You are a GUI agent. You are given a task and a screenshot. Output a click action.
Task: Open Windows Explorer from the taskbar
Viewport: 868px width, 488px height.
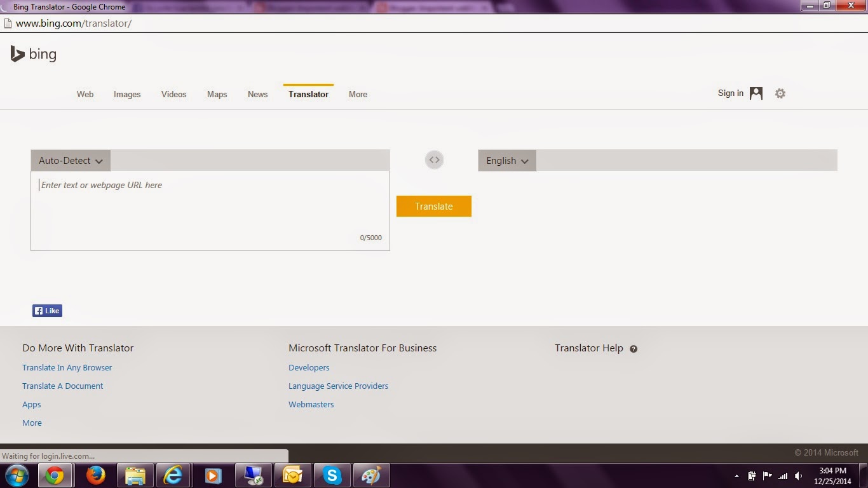(135, 475)
